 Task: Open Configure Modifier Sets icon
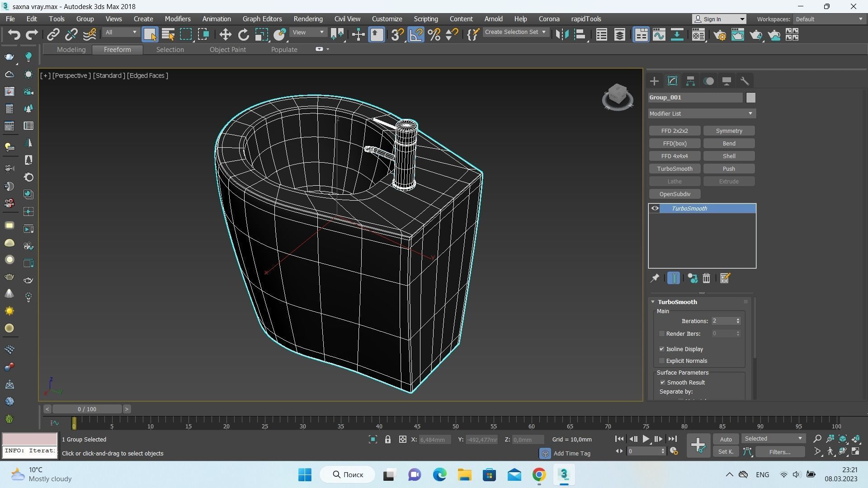[725, 278]
